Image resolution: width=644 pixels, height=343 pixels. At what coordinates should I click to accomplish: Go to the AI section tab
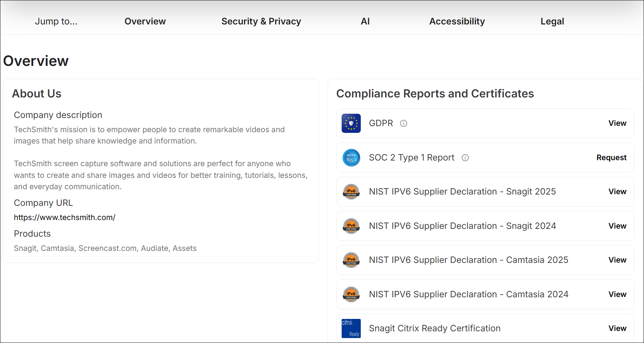[x=365, y=21]
